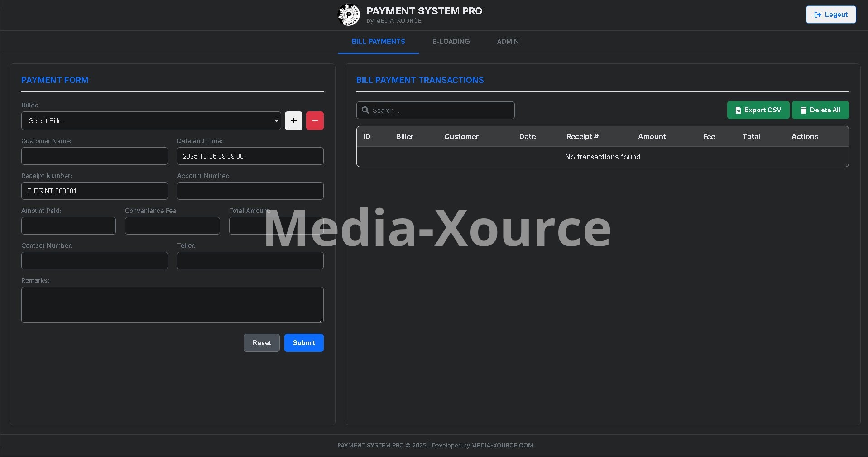Click the Amount Paid field
The image size is (868, 457).
click(x=68, y=226)
